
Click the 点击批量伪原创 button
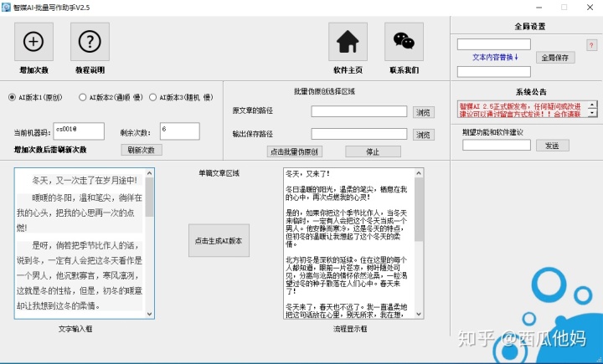point(295,151)
